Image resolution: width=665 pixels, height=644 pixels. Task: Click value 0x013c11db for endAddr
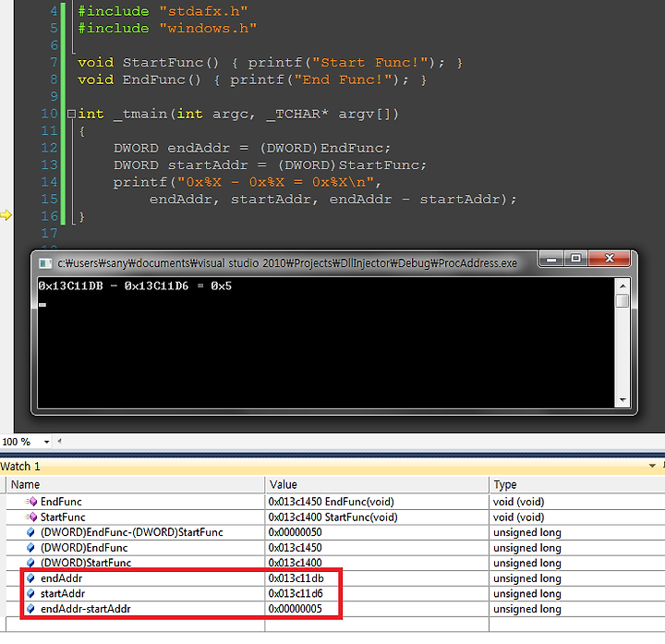coord(296,577)
